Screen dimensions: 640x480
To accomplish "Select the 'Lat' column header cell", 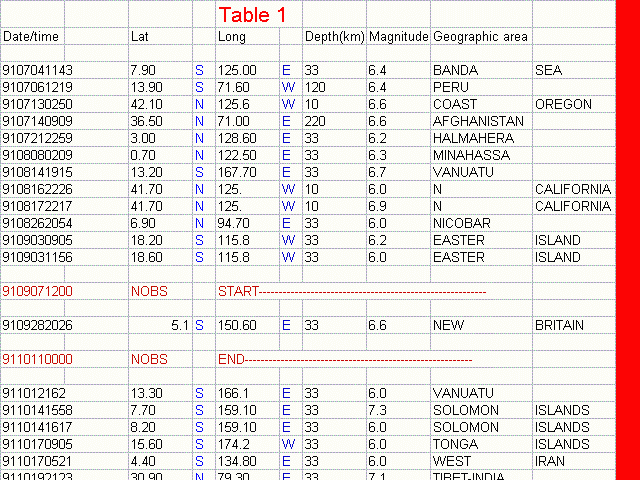I will [x=140, y=37].
